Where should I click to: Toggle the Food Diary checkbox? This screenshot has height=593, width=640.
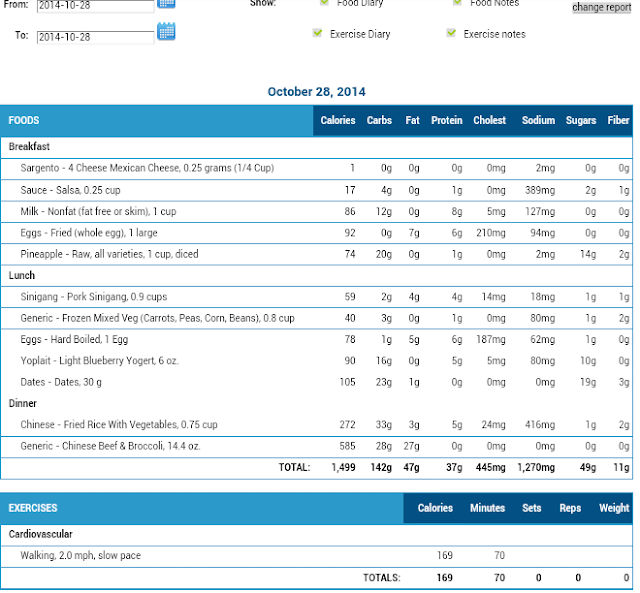point(324,2)
